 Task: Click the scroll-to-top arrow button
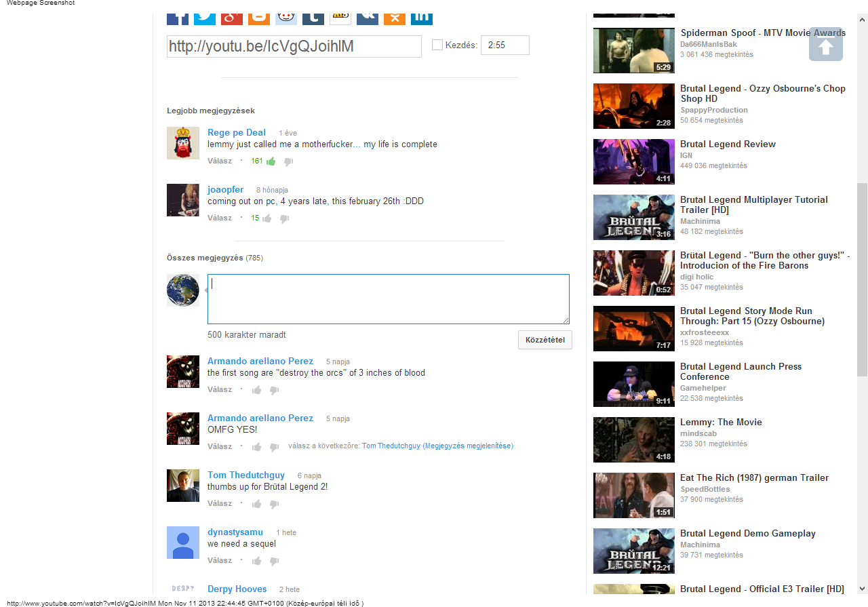826,44
